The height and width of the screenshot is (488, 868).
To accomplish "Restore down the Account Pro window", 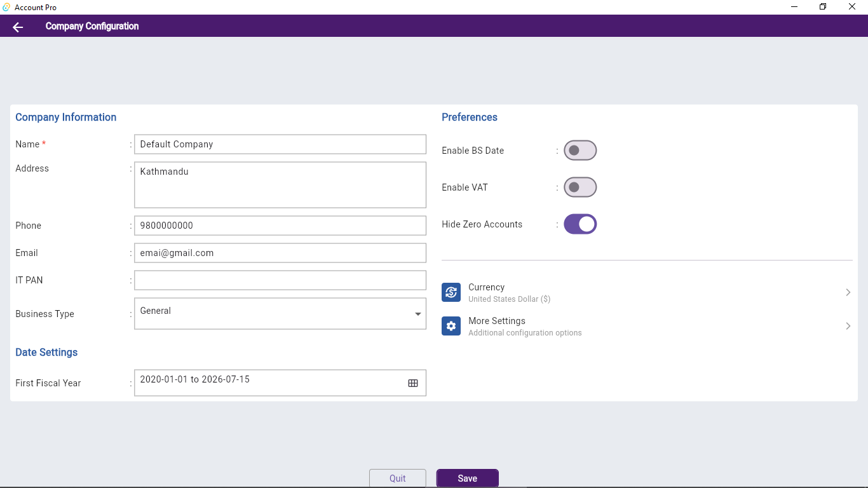I will (823, 7).
